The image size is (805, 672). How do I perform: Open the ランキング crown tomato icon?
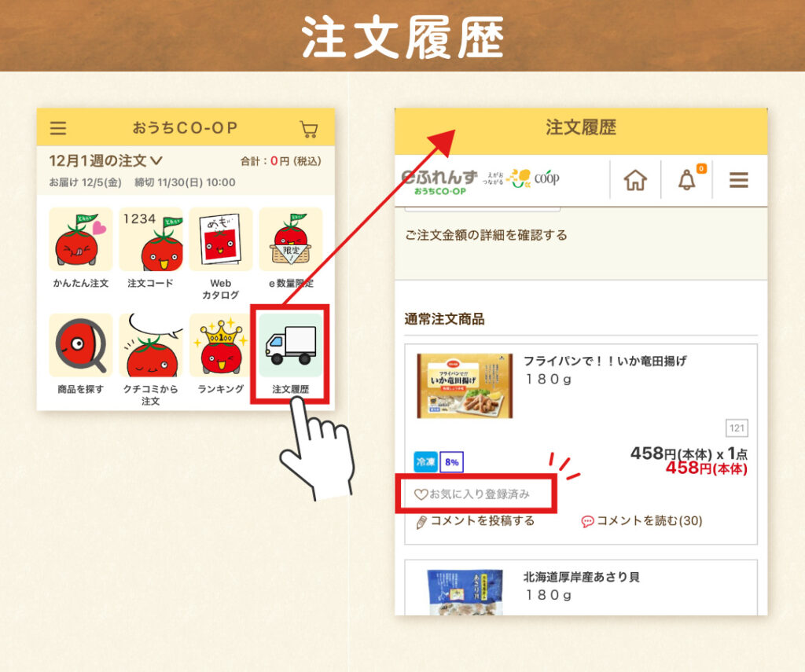[x=221, y=345]
